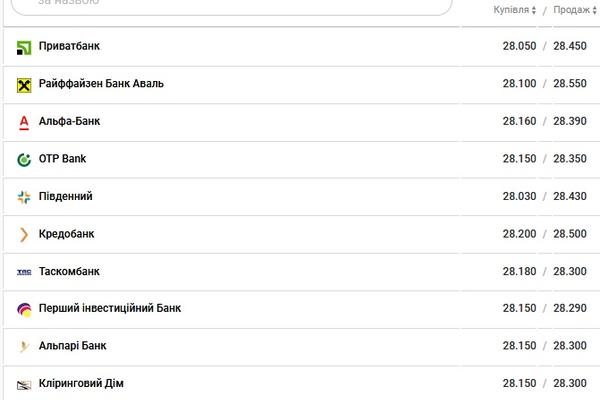Open the Альфа-Банк name link
This screenshot has width=600, height=400.
tap(69, 121)
